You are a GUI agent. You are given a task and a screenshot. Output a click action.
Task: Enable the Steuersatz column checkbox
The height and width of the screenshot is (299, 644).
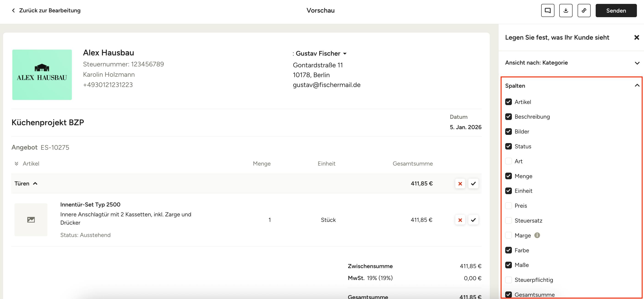coord(508,220)
